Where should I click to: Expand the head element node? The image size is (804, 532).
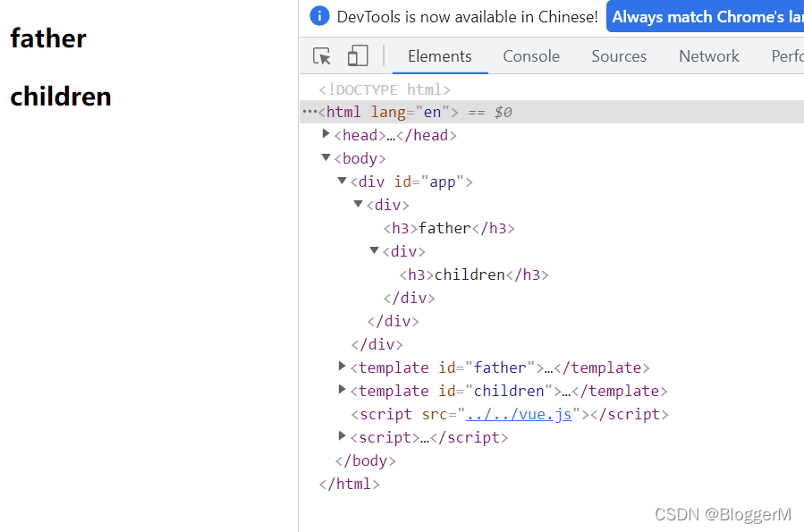pyautogui.click(x=326, y=134)
